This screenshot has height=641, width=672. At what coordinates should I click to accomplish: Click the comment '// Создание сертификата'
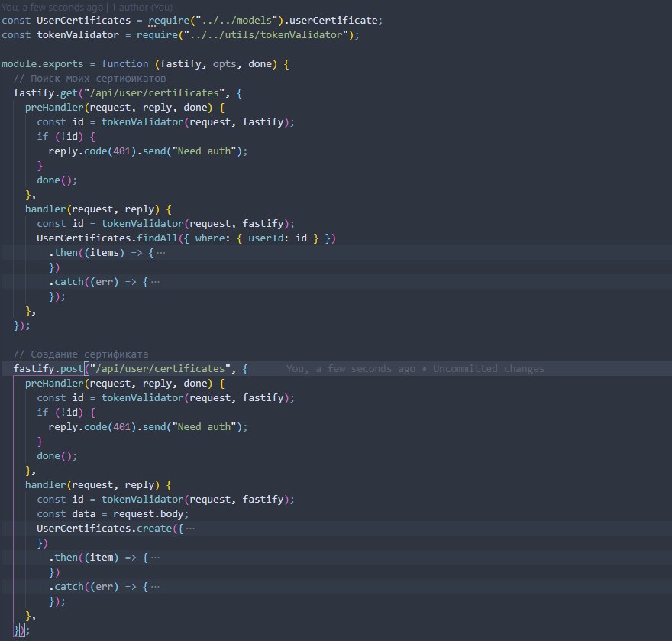point(81,354)
